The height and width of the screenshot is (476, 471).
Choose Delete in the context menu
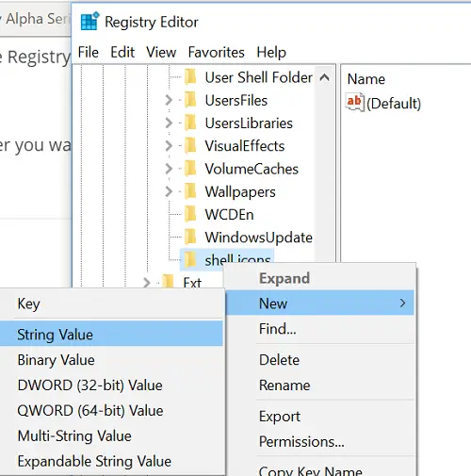pyautogui.click(x=320, y=360)
